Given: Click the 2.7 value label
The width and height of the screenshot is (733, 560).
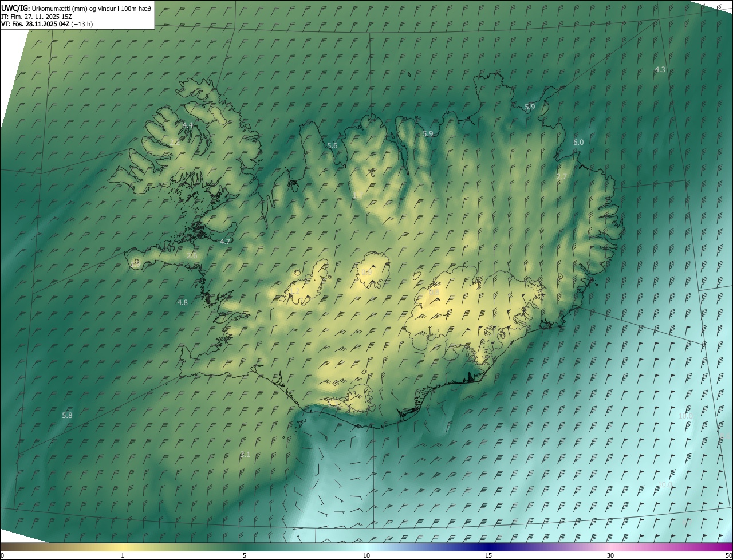Looking at the screenshot, I should (x=561, y=177).
